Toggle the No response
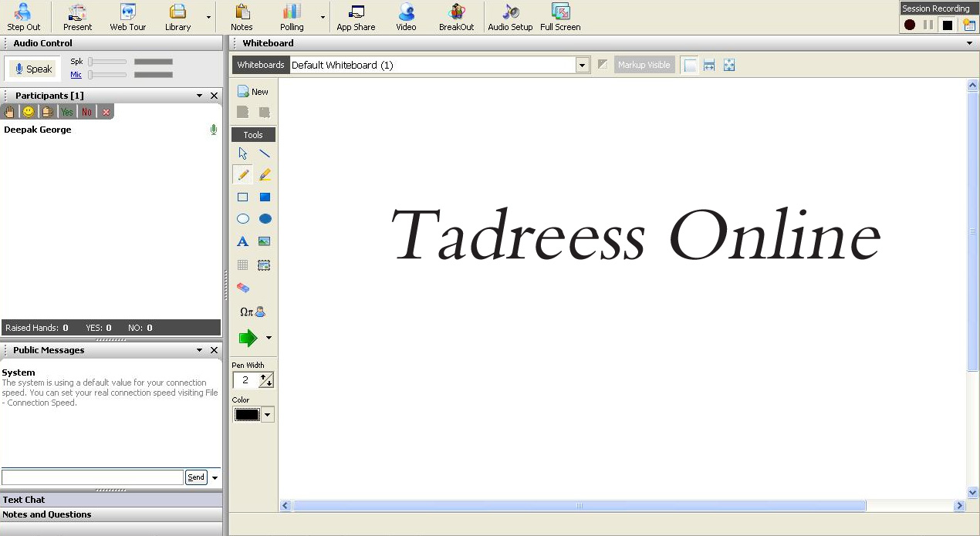 click(86, 112)
